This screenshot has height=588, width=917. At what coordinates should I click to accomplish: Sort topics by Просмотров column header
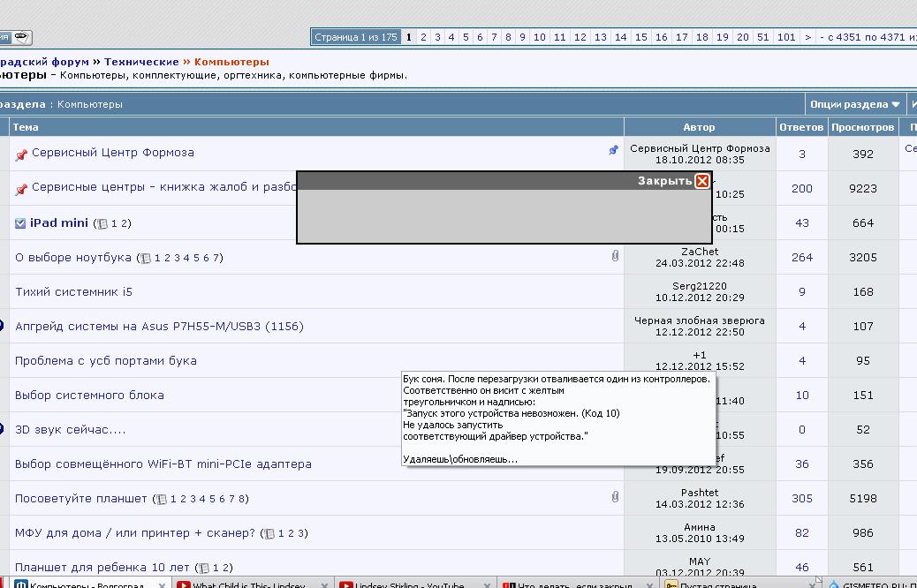point(862,127)
